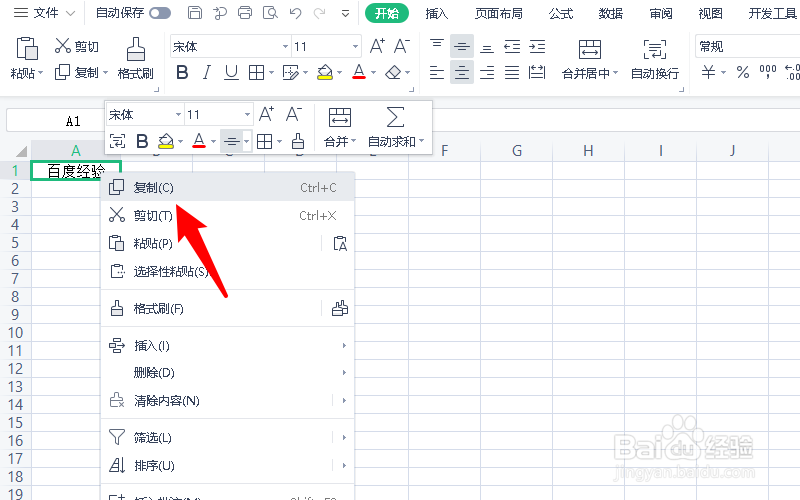Switch to the 公式 ribbon tab
The height and width of the screenshot is (500, 800).
click(x=561, y=13)
